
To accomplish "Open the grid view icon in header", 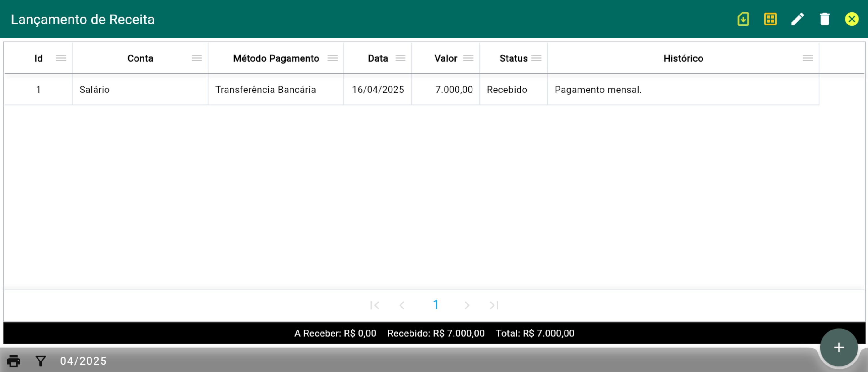I will tap(770, 19).
